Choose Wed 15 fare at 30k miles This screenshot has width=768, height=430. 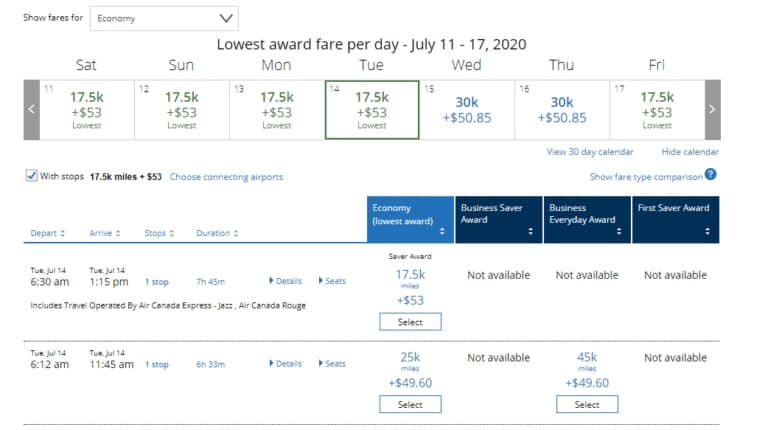click(467, 110)
